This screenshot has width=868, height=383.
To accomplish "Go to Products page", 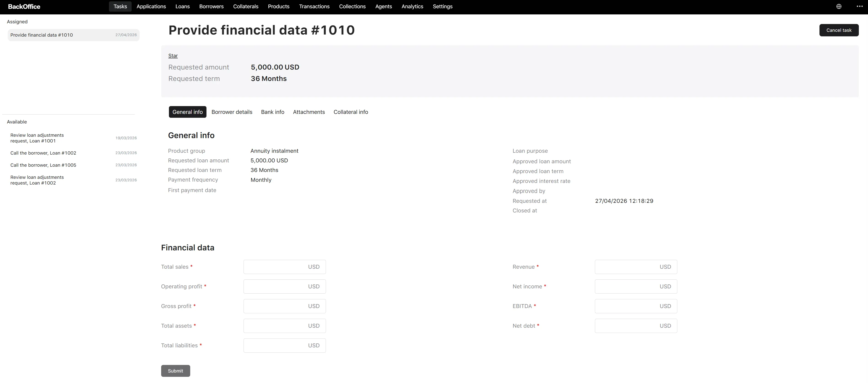I will tap(278, 6).
